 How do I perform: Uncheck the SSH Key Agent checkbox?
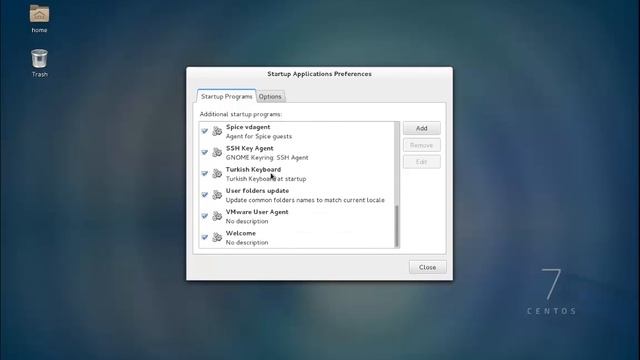pos(205,152)
